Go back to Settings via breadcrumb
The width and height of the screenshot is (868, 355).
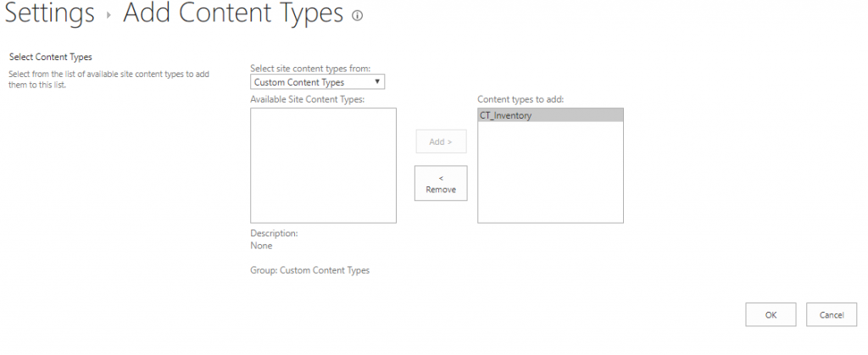point(49,14)
